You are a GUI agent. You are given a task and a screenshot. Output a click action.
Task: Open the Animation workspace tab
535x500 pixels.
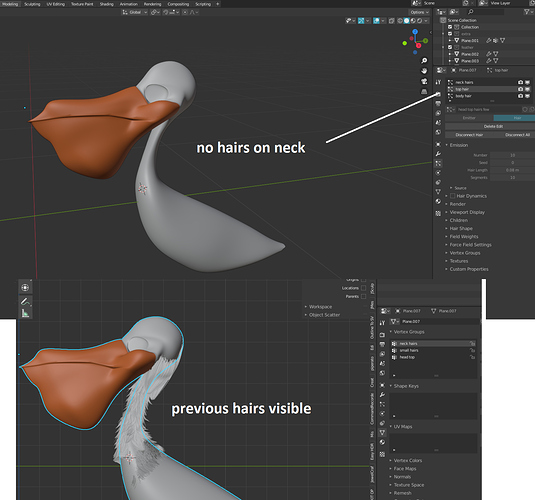click(129, 4)
